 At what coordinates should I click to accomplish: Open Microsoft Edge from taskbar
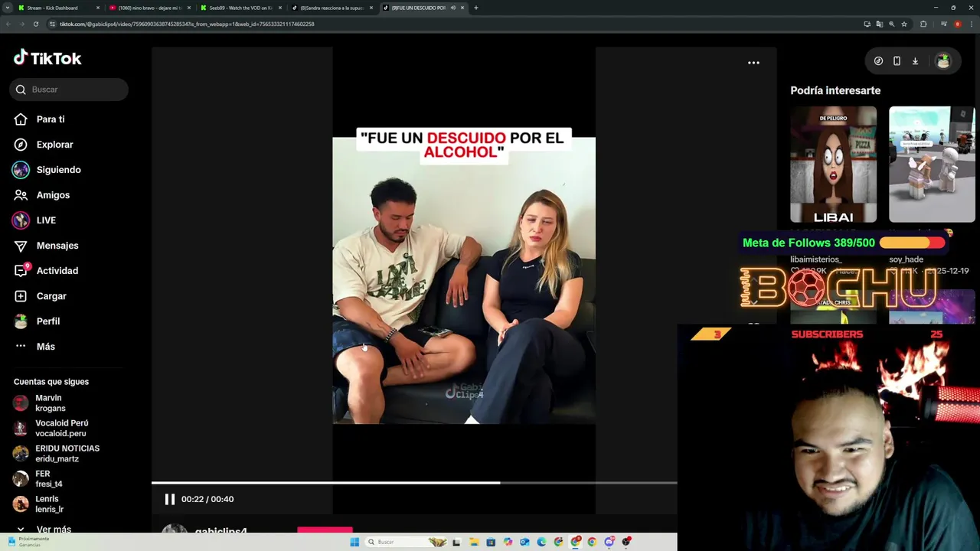pyautogui.click(x=541, y=542)
